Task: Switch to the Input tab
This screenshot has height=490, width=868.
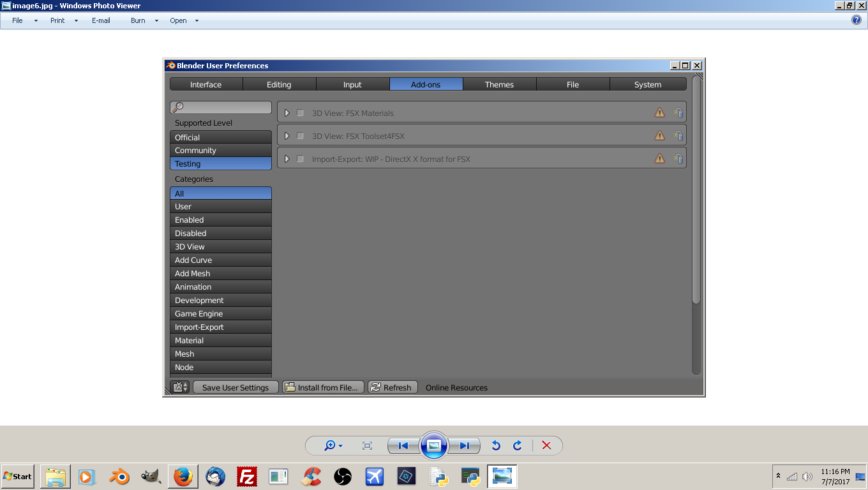Action: [352, 84]
